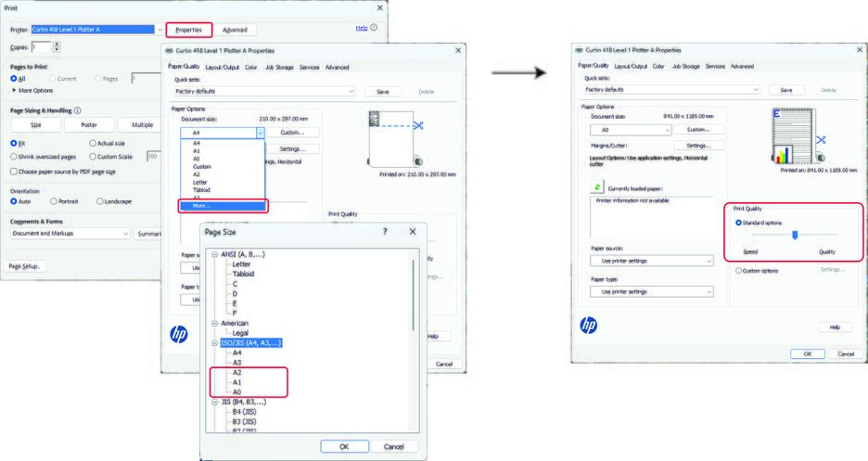Image resolution: width=868 pixels, height=461 pixels.
Task: Choose the More... entry in document size list
Action: pos(222,206)
